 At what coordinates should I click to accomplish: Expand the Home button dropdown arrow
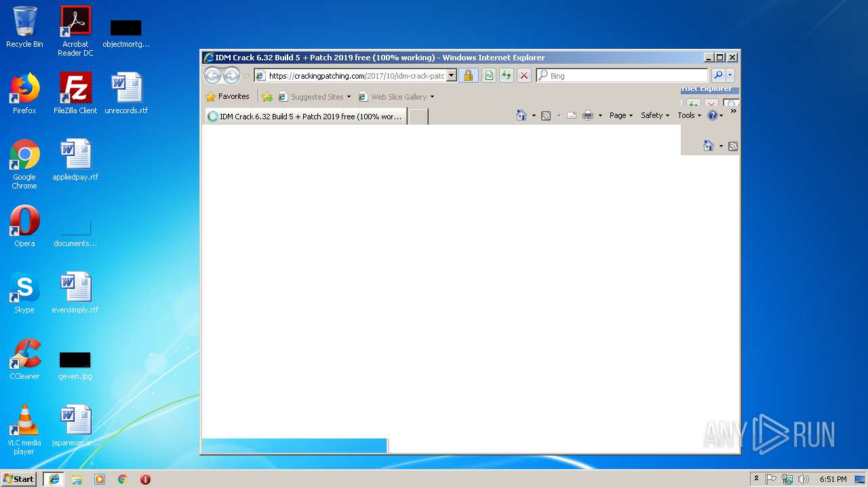click(x=534, y=115)
